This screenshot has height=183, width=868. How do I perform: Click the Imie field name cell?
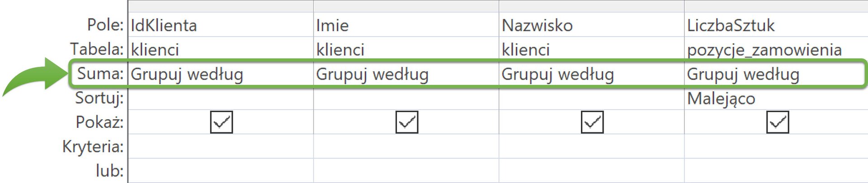pos(406,25)
